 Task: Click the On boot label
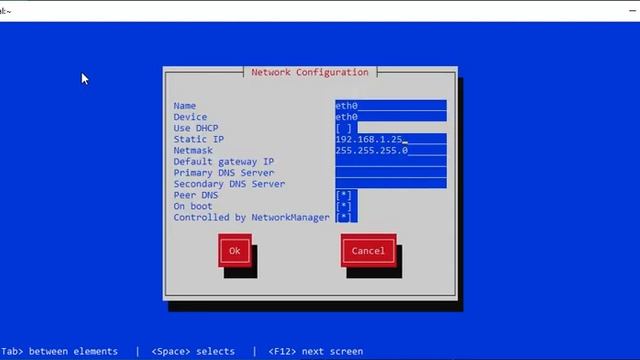[193, 206]
